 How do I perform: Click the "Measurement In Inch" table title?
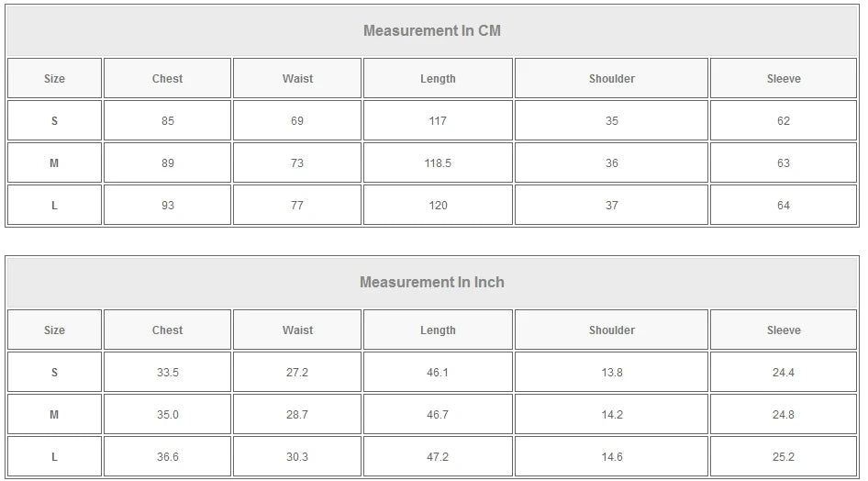432,282
